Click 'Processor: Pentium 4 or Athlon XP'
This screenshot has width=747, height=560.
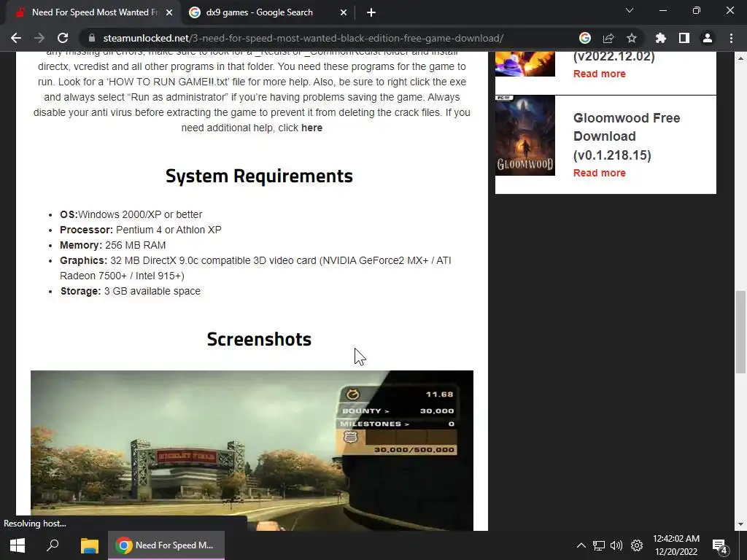click(141, 230)
